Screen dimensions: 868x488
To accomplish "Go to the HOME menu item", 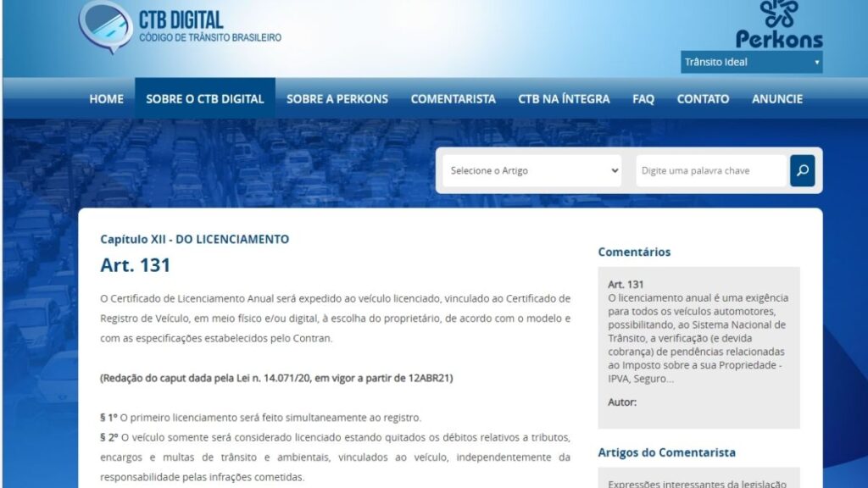I will 106,98.
